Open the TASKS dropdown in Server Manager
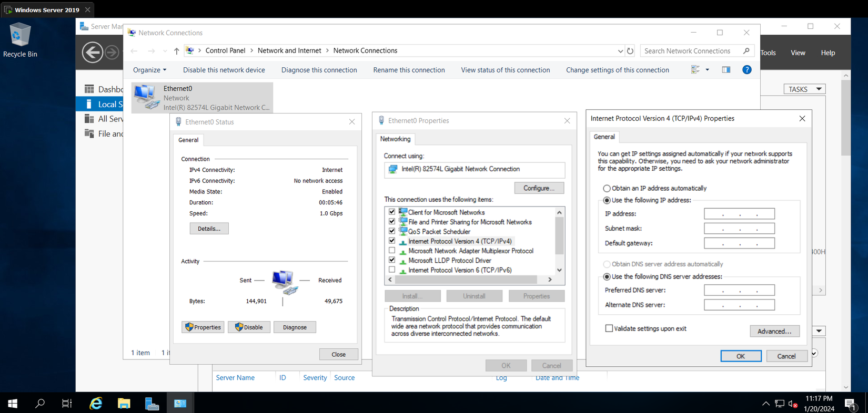The image size is (868, 413). point(805,89)
